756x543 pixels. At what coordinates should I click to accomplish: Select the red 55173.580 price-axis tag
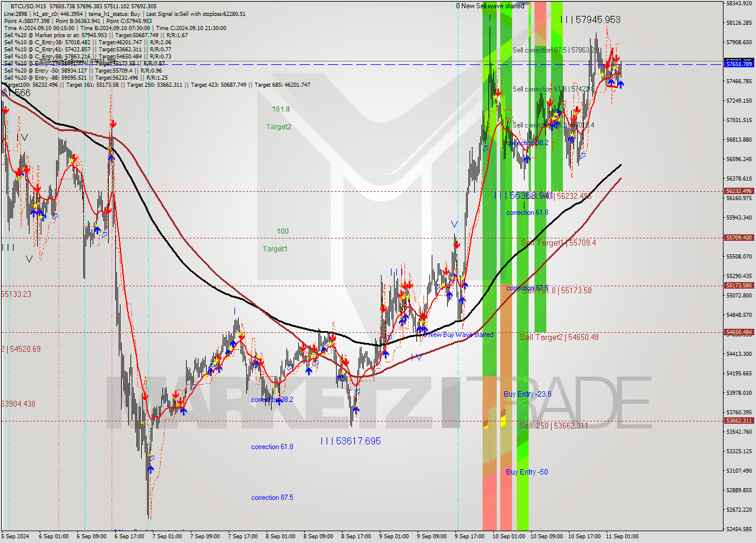pos(738,285)
